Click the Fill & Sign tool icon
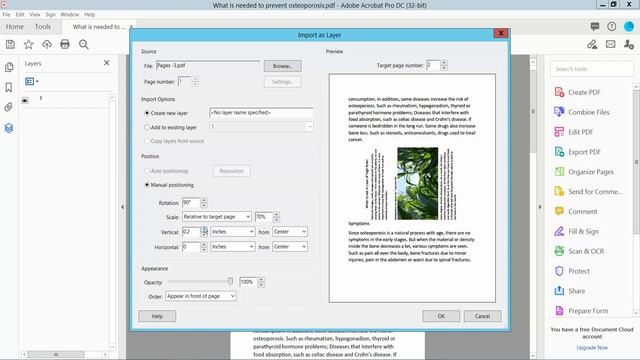The width and height of the screenshot is (640, 360). point(559,231)
